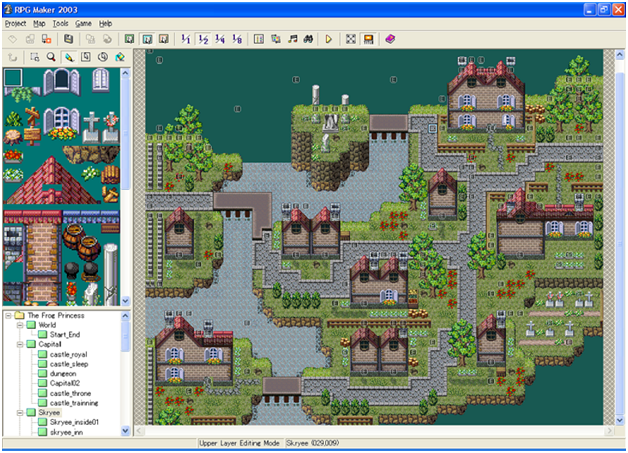Start Test Play with the yellow arrow
Screen dimensions: 628x453
(x=329, y=39)
